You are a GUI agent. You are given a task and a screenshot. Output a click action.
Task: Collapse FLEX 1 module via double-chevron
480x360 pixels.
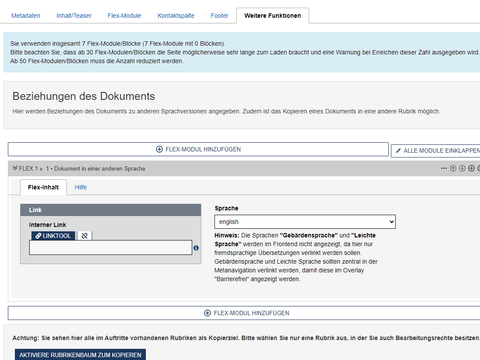15,168
